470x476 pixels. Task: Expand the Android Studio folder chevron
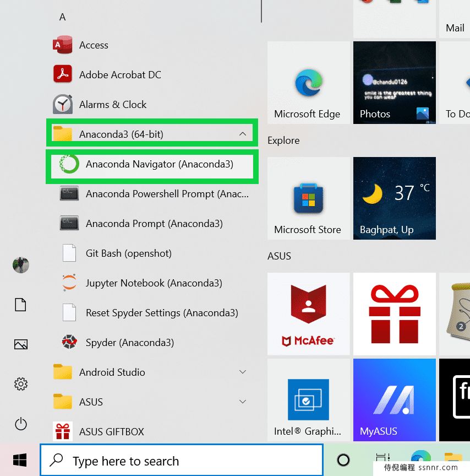[x=243, y=372]
